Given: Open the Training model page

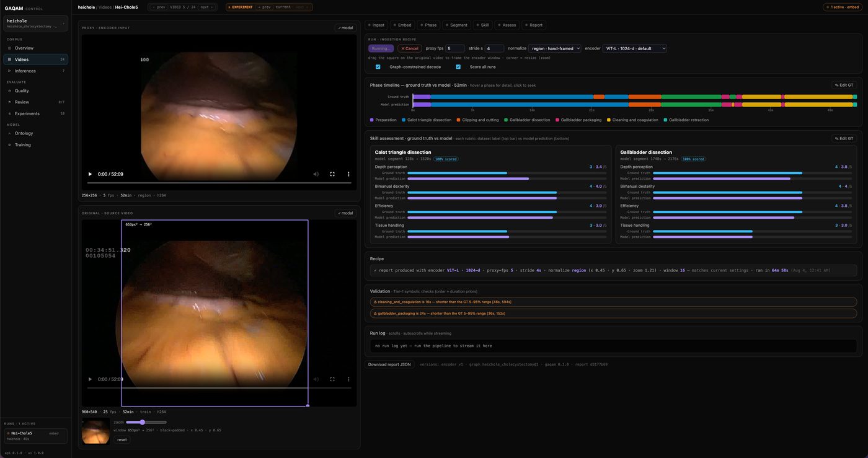Looking at the screenshot, I should point(36,144).
